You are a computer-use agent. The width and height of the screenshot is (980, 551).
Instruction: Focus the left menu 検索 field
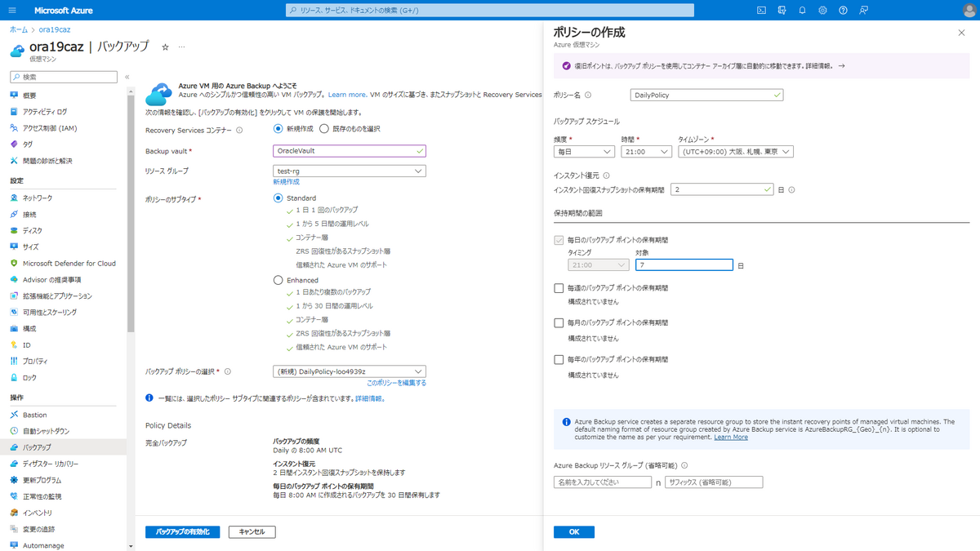click(x=64, y=77)
